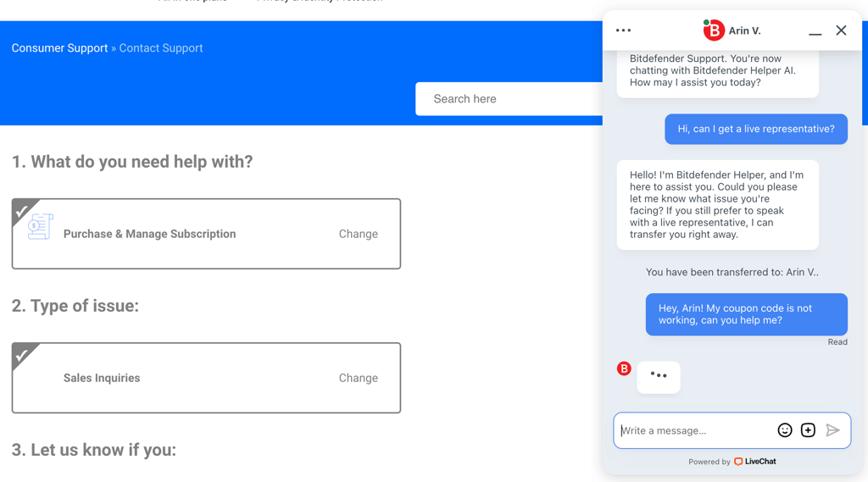This screenshot has width=868, height=482.
Task: Click the checkmark on Sales Inquiries card
Action: pyautogui.click(x=22, y=355)
